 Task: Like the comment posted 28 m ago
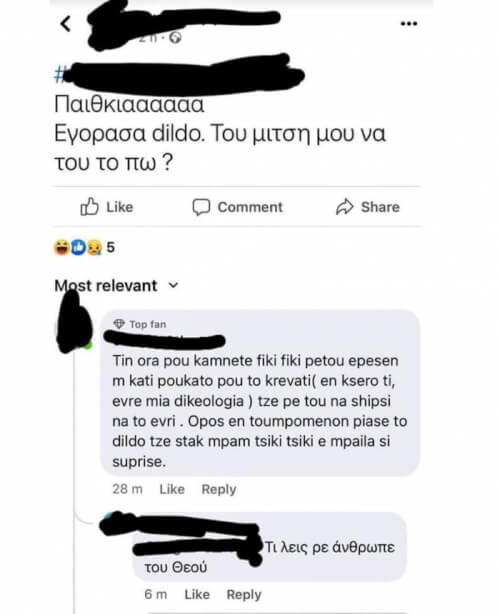click(172, 489)
